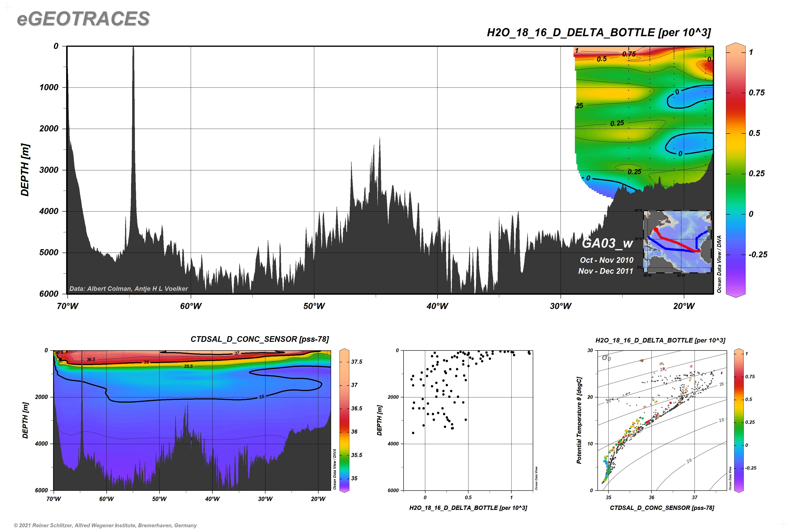790x532 pixels.
Task: Click the T-S plot H2O_18_16 title
Action: coord(660,340)
